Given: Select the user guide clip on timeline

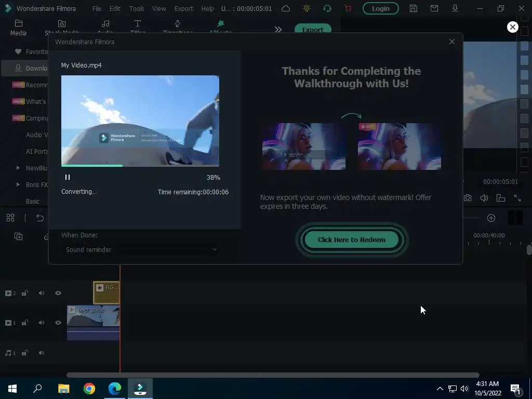Looking at the screenshot, I should click(x=94, y=323).
